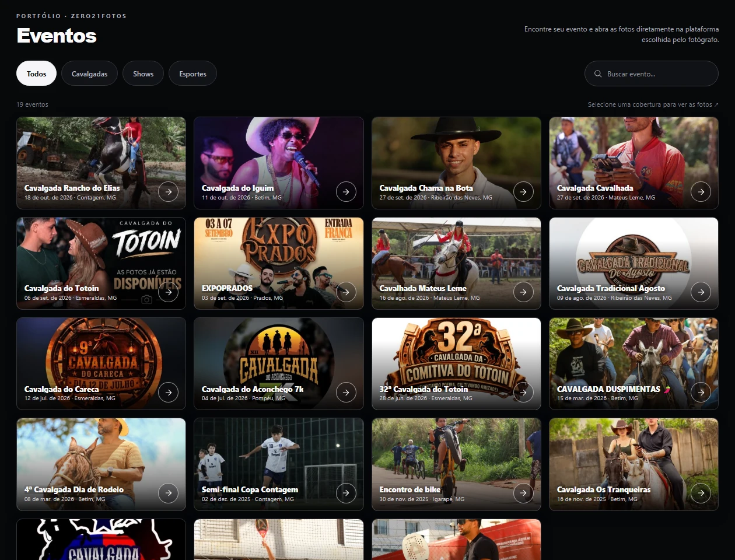Click '12 de jul. de 2026 · Esmeraldas, MG'
Screen dimensions: 735x560
click(70, 398)
